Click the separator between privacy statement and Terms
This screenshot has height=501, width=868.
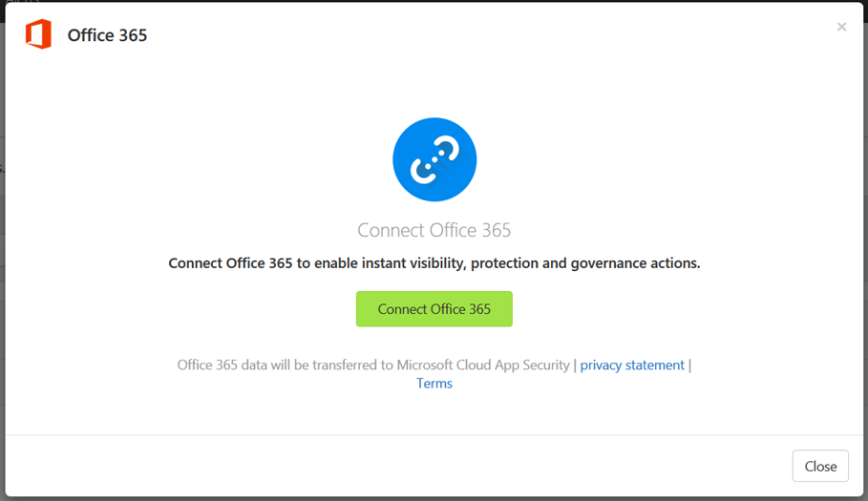pos(689,365)
